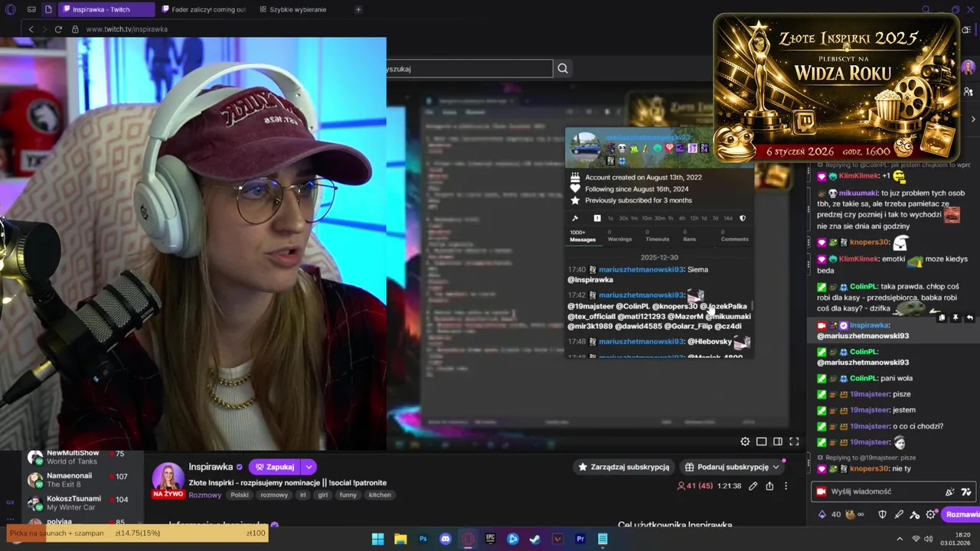Share the Inspirawka stream
The width and height of the screenshot is (980, 551).
[769, 486]
